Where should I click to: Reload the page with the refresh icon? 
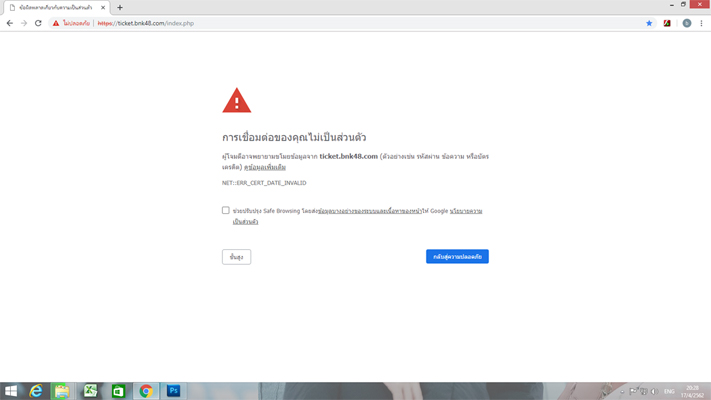pyautogui.click(x=38, y=23)
